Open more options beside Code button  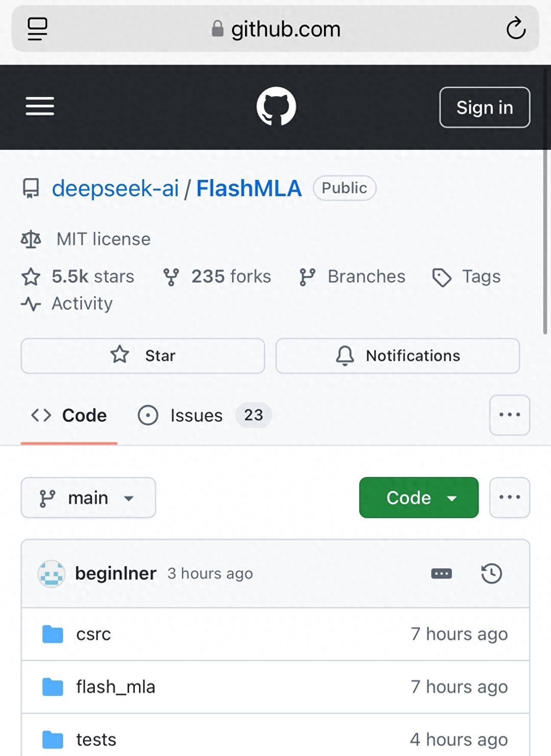point(509,498)
